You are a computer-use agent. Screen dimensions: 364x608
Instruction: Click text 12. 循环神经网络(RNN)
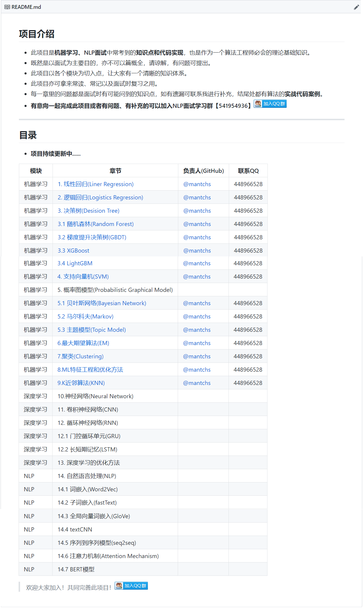[x=88, y=423]
